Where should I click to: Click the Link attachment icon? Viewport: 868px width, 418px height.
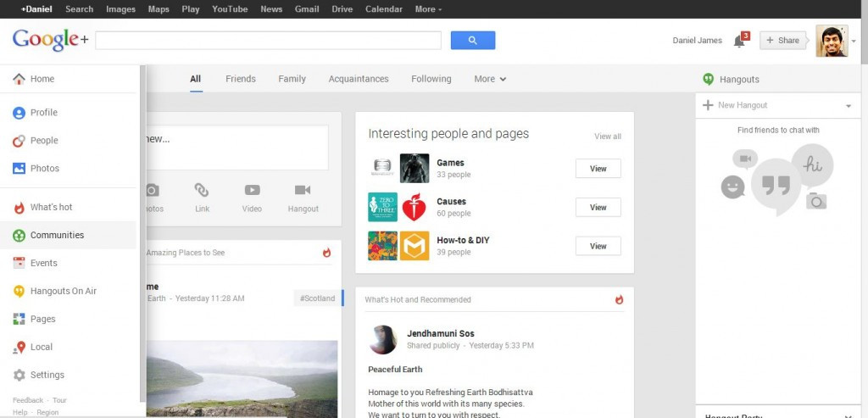(202, 191)
